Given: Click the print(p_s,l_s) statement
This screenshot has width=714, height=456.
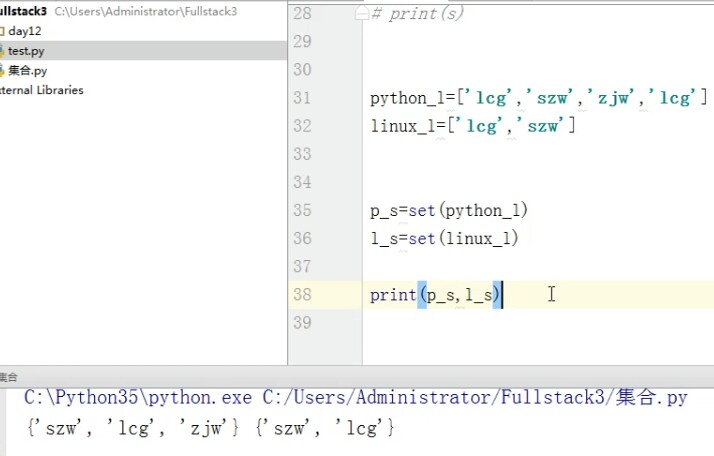Looking at the screenshot, I should pos(435,295).
